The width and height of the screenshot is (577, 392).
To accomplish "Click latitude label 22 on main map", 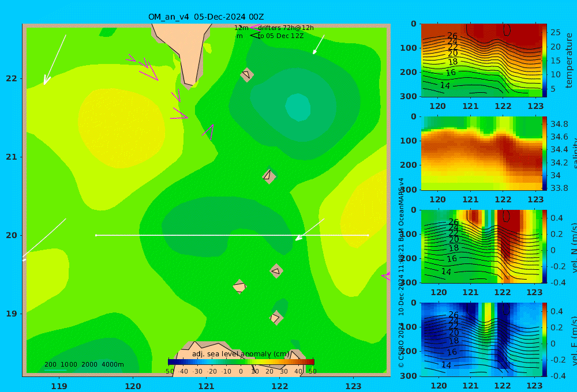I will click(12, 78).
